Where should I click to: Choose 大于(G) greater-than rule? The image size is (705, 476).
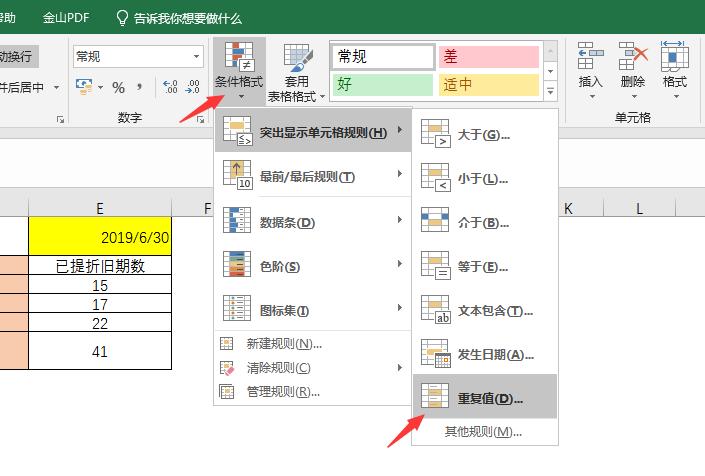485,134
